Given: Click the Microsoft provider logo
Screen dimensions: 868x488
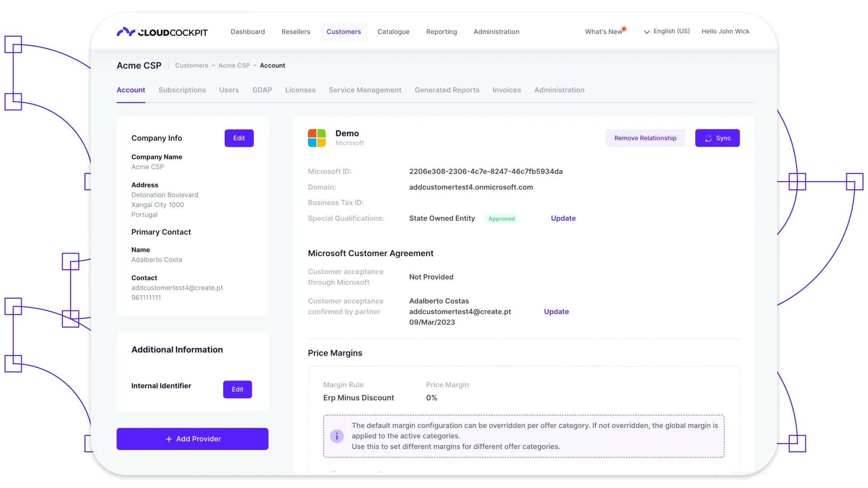Looking at the screenshot, I should (x=316, y=138).
